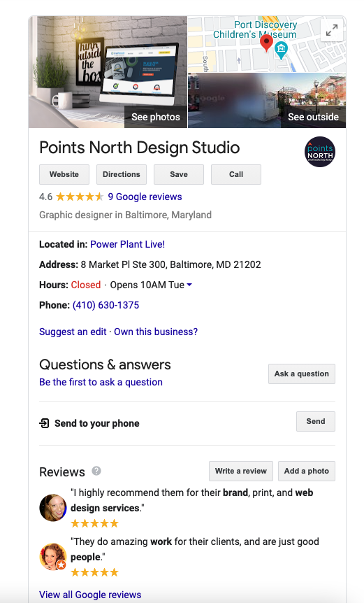This screenshot has width=364, height=603.
Task: Open the Points North round logo
Action: coord(319,152)
